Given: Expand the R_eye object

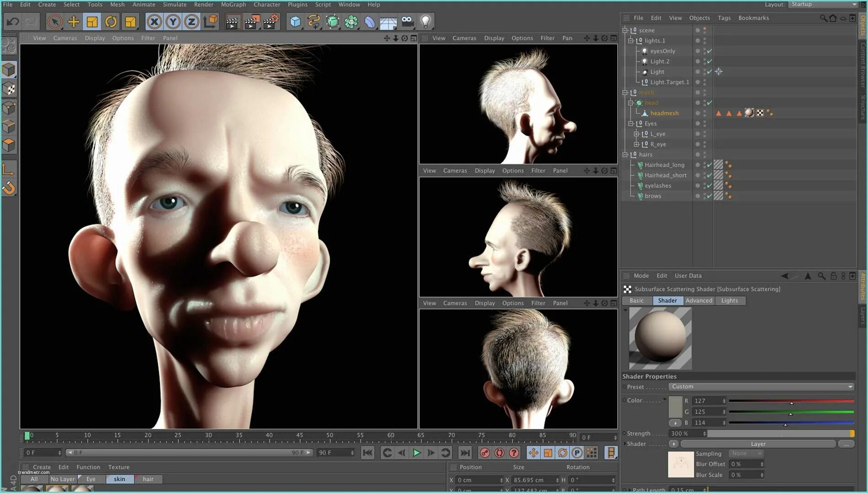Looking at the screenshot, I should coord(636,144).
